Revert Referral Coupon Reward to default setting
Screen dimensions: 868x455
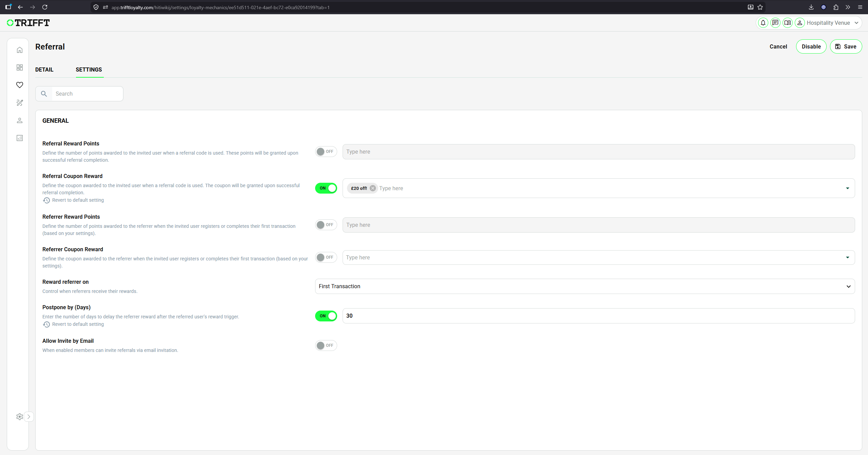coord(73,200)
